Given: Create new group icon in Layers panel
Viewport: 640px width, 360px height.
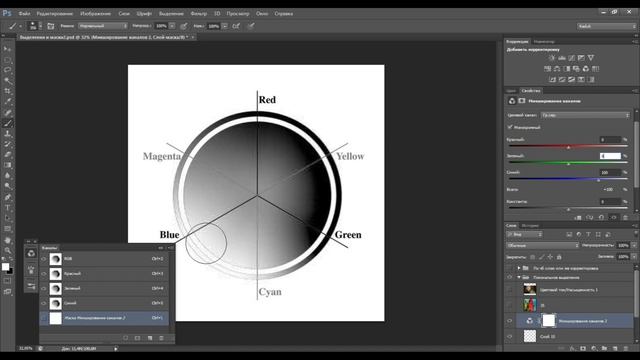Looking at the screenshot, I should [x=604, y=349].
